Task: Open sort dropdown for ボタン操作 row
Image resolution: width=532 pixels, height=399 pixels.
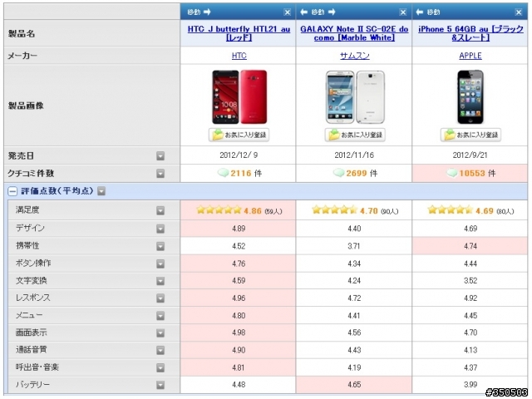Action: point(160,264)
